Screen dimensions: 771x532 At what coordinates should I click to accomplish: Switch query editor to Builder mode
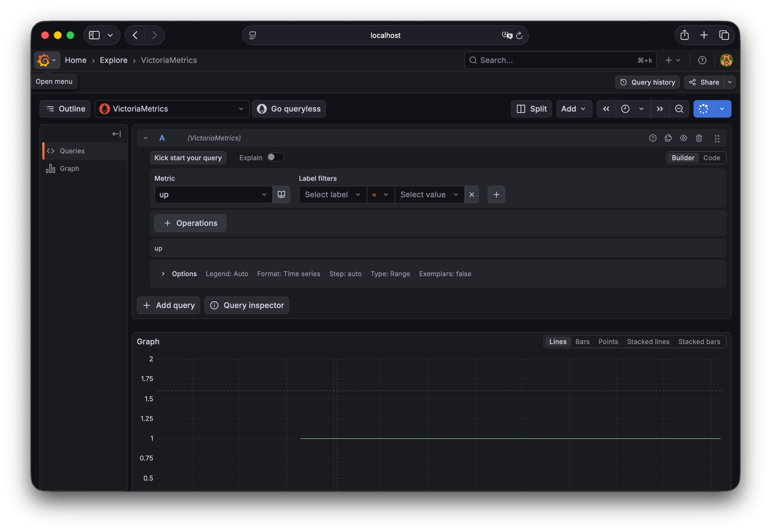click(683, 158)
